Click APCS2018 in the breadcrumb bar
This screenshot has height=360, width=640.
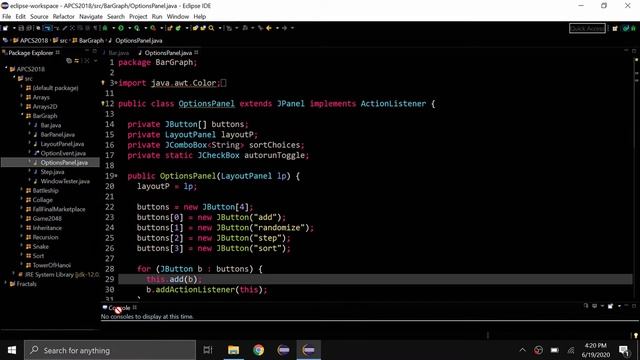[34, 40]
